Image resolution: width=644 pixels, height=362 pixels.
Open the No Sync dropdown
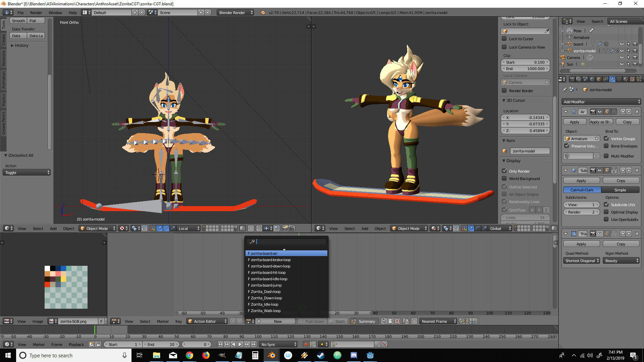tap(279, 344)
